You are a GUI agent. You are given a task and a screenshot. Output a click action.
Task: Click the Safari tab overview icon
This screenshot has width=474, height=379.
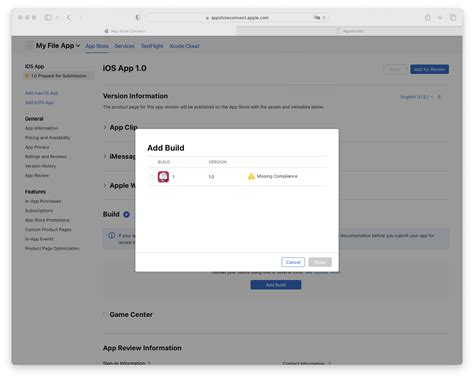453,17
